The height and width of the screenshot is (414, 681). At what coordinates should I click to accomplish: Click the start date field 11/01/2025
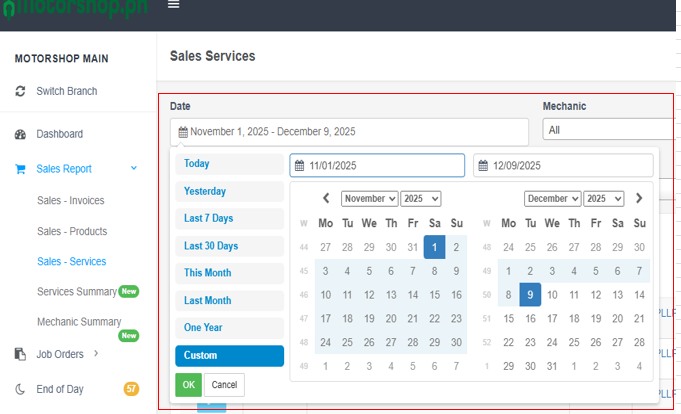(378, 166)
